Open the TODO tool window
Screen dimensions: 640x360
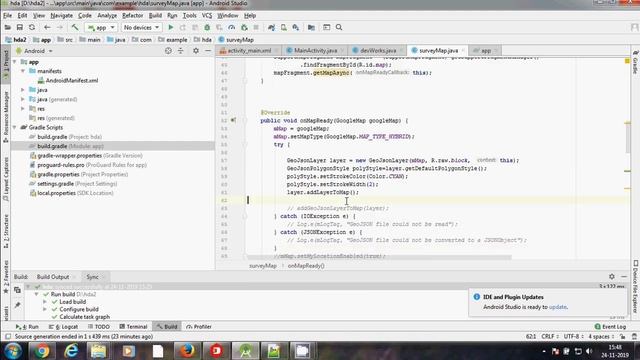click(x=99, y=327)
